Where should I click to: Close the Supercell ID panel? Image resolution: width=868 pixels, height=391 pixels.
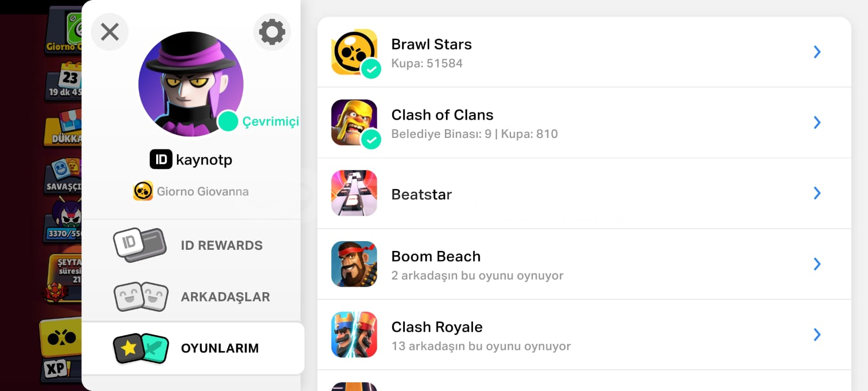(x=110, y=32)
